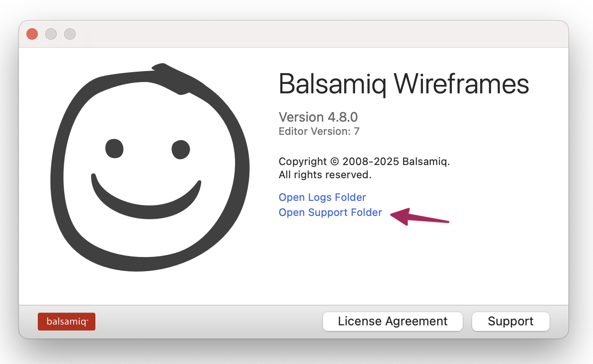View the License Agreement
Viewport: 593px width, 364px height.
[x=392, y=322]
